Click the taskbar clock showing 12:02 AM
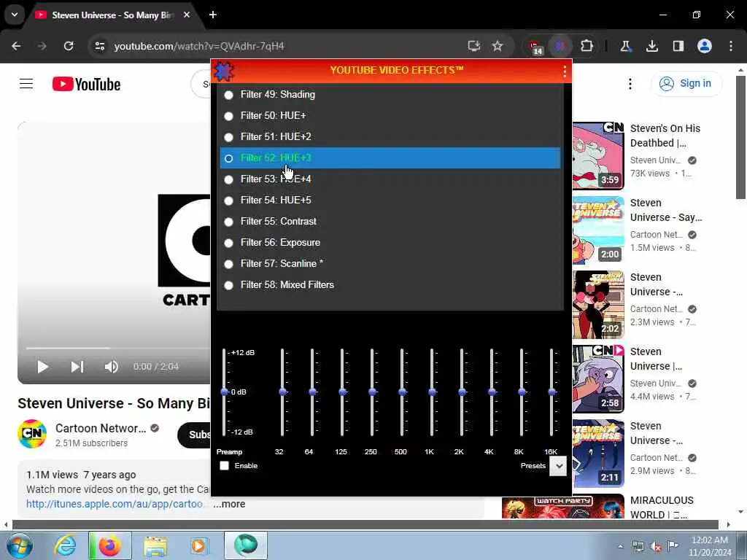Viewport: 747px width, 560px height. click(710, 546)
